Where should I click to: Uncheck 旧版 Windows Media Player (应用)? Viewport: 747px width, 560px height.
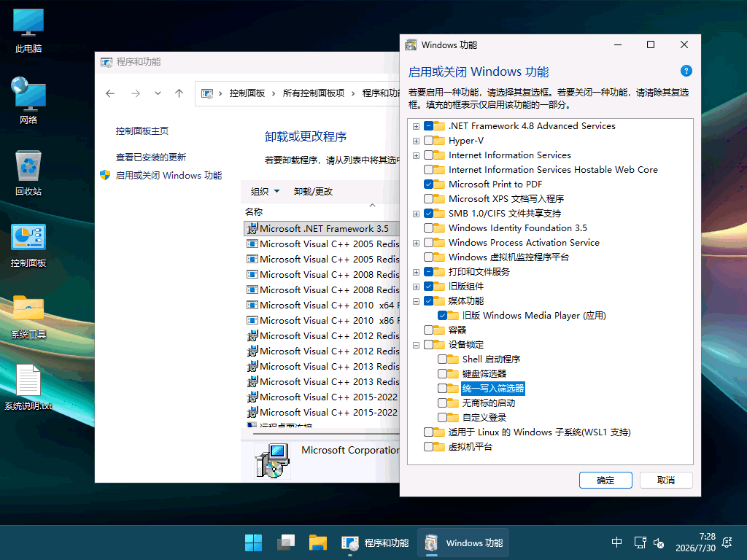tap(443, 315)
